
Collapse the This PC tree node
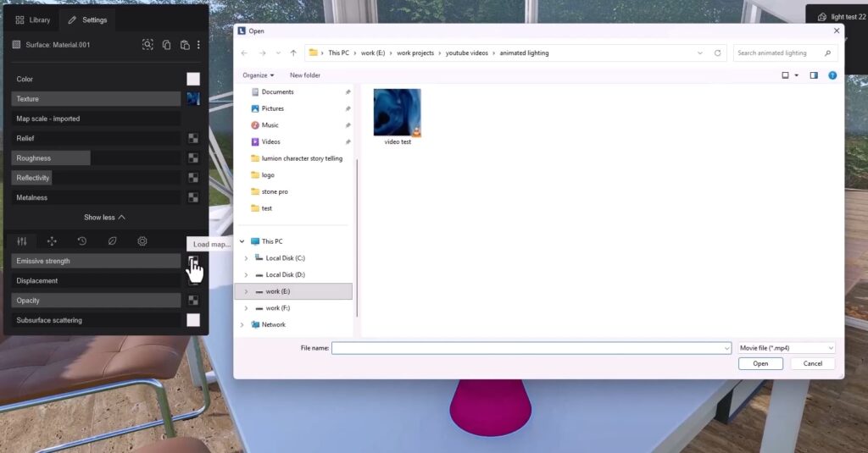(242, 241)
